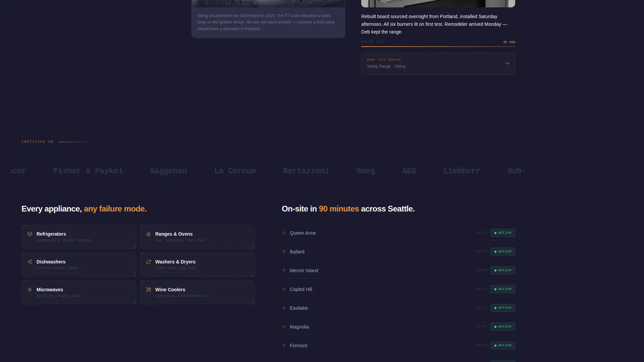Click 'Compressor & thermoelectric' subtitle
The width and height of the screenshot is (644, 362).
(182, 296)
